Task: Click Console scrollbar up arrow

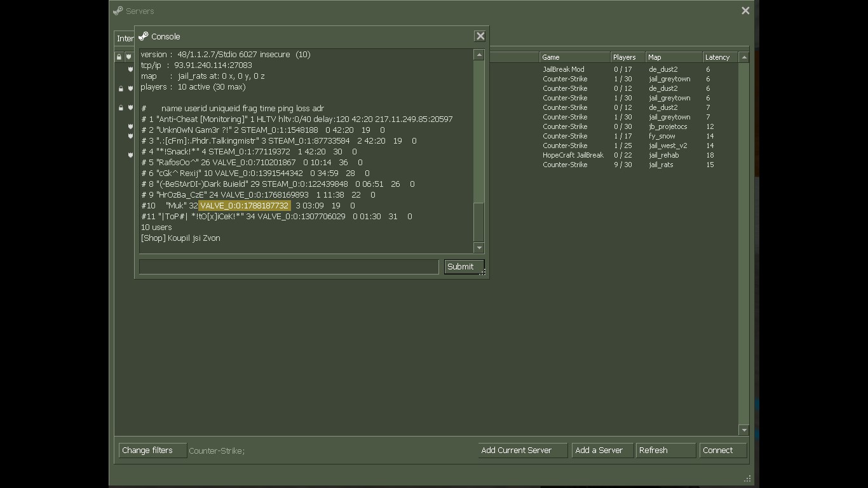Action: [479, 55]
